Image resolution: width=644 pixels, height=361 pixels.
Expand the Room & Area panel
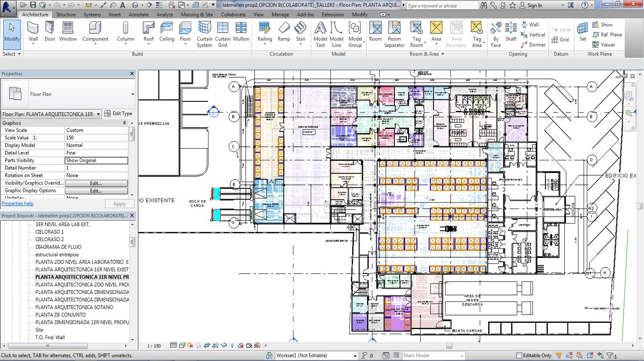tap(427, 54)
